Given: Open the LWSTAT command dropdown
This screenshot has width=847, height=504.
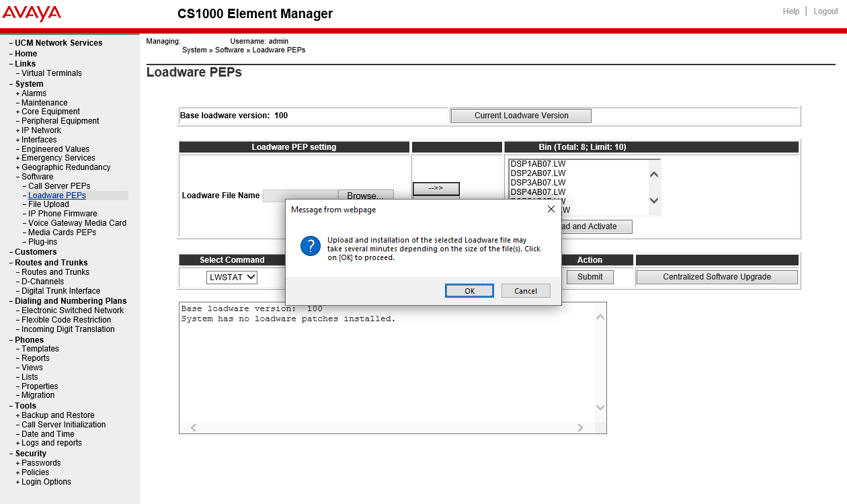Looking at the screenshot, I should tap(232, 277).
